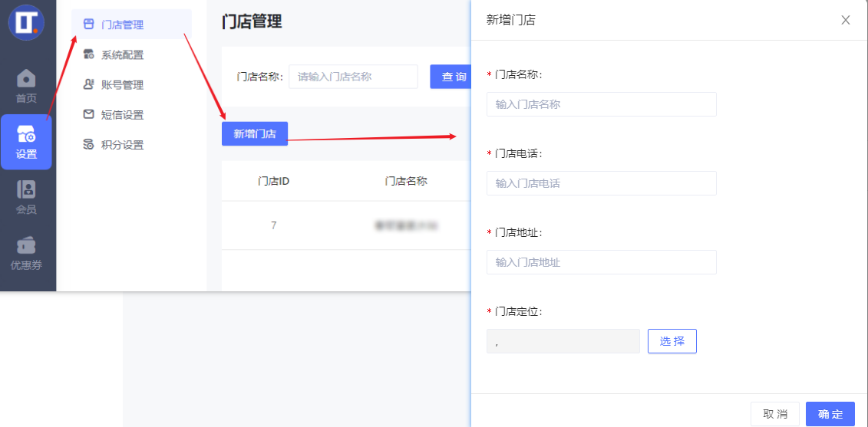Screen dimensions: 868x427
Task: Click the 取消 button
Action: click(x=775, y=414)
